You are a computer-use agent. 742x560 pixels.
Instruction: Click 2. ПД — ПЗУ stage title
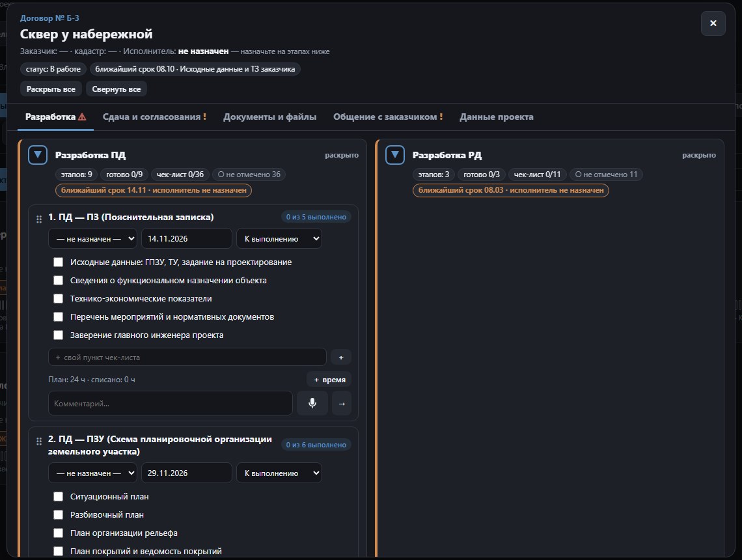coord(160,445)
